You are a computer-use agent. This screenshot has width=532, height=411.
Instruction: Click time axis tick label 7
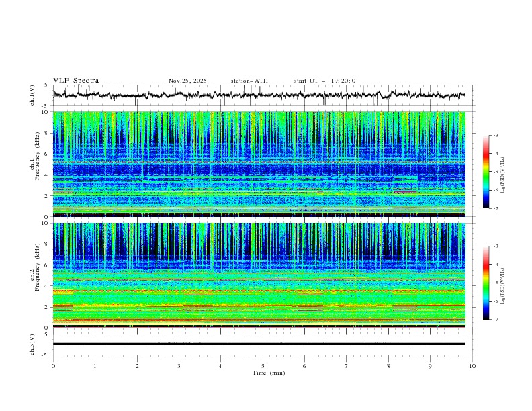point(347,366)
